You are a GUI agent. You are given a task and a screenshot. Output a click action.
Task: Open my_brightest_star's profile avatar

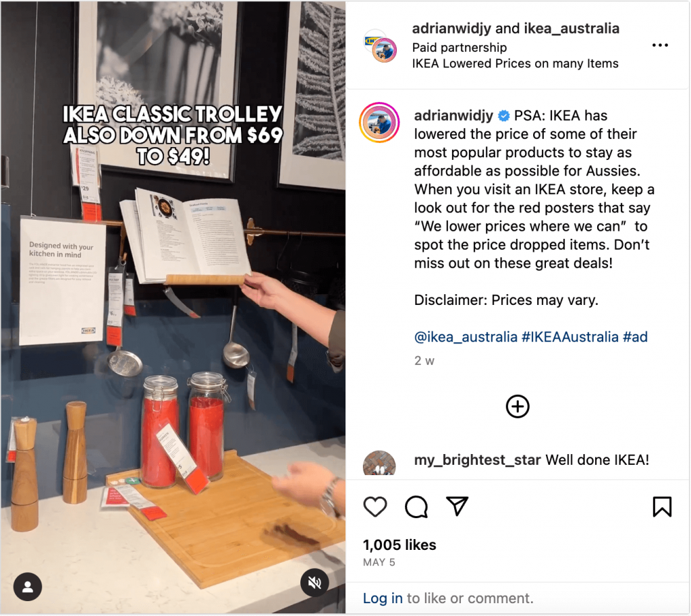(x=379, y=464)
